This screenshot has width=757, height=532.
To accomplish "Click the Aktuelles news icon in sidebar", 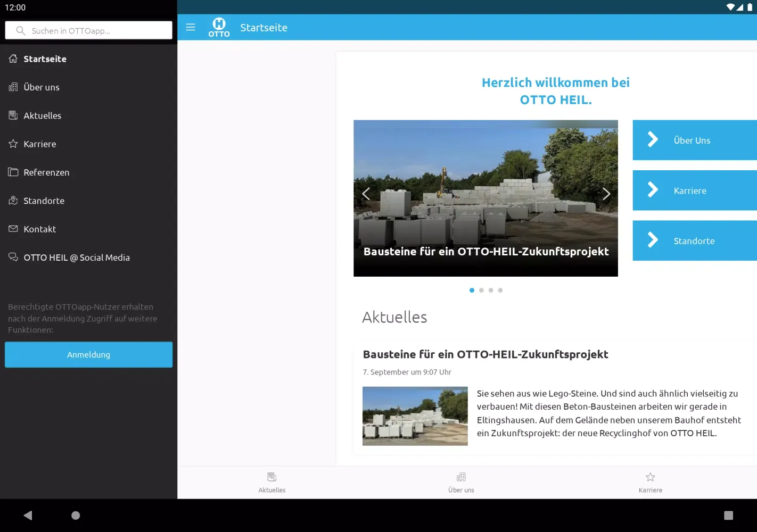I will [13, 115].
